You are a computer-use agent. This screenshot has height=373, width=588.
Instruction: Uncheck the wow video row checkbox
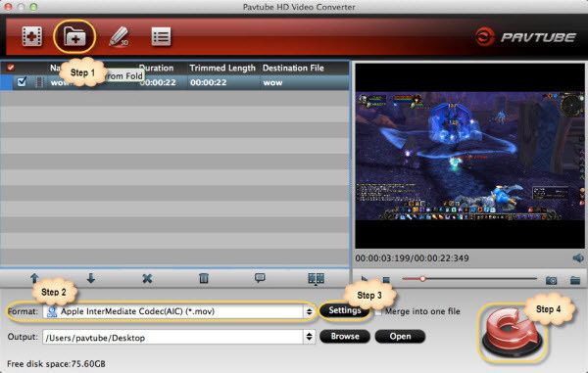[x=22, y=81]
